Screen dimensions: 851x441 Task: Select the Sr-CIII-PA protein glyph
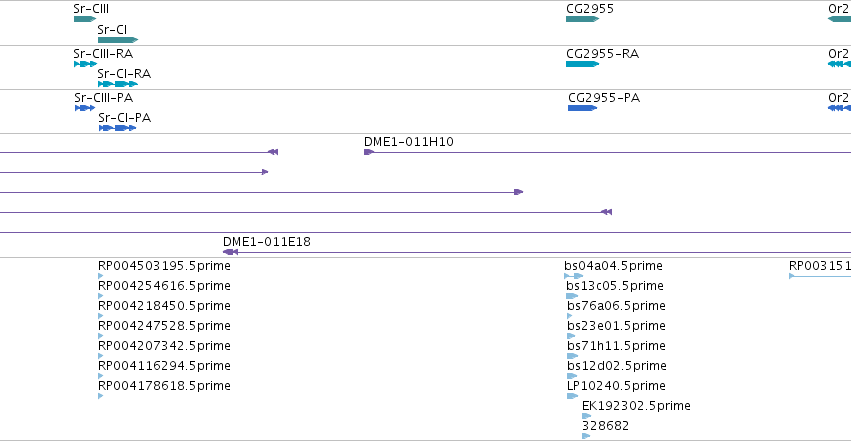(85, 108)
